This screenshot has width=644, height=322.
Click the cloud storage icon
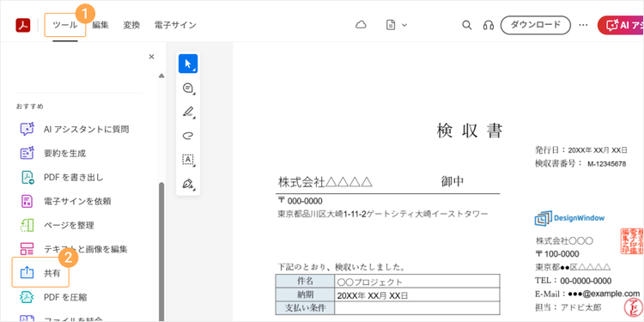pyautogui.click(x=361, y=25)
